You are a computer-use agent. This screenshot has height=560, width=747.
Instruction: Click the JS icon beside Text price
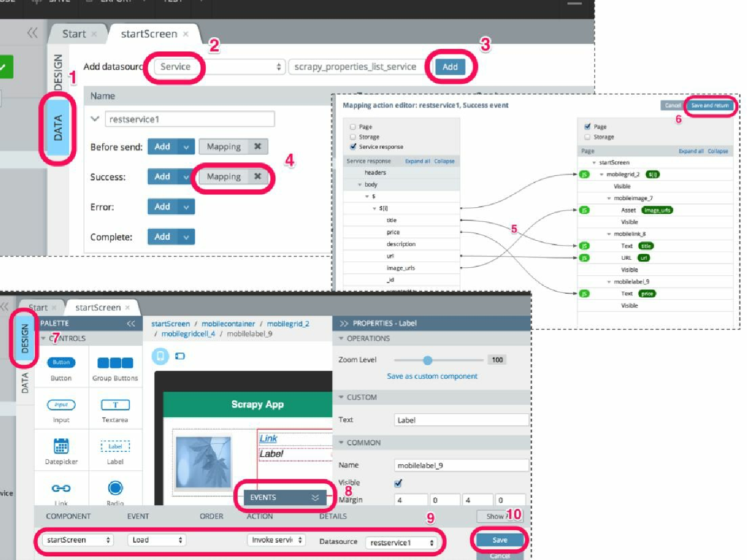point(584,293)
